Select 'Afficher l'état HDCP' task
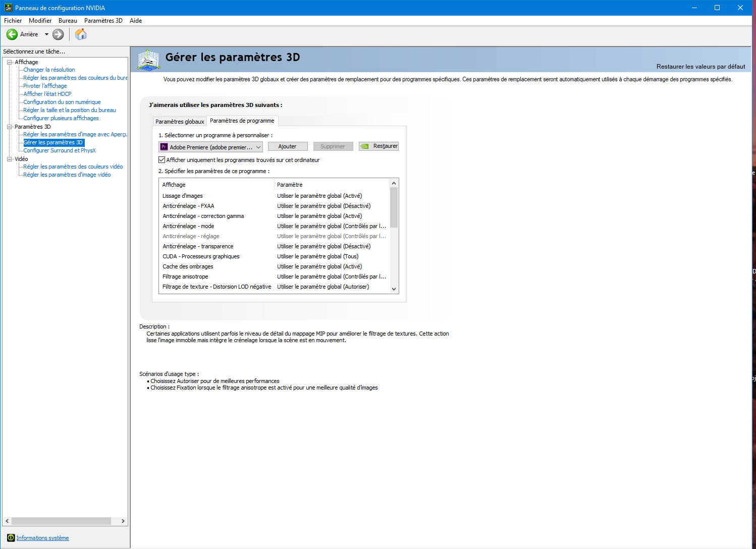The width and height of the screenshot is (756, 549). click(x=47, y=94)
